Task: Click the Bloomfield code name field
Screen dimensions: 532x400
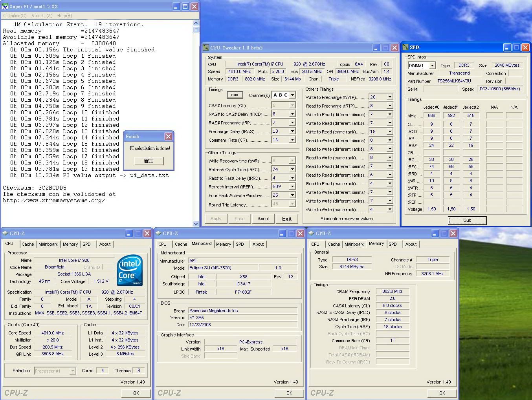Action: (x=55, y=267)
